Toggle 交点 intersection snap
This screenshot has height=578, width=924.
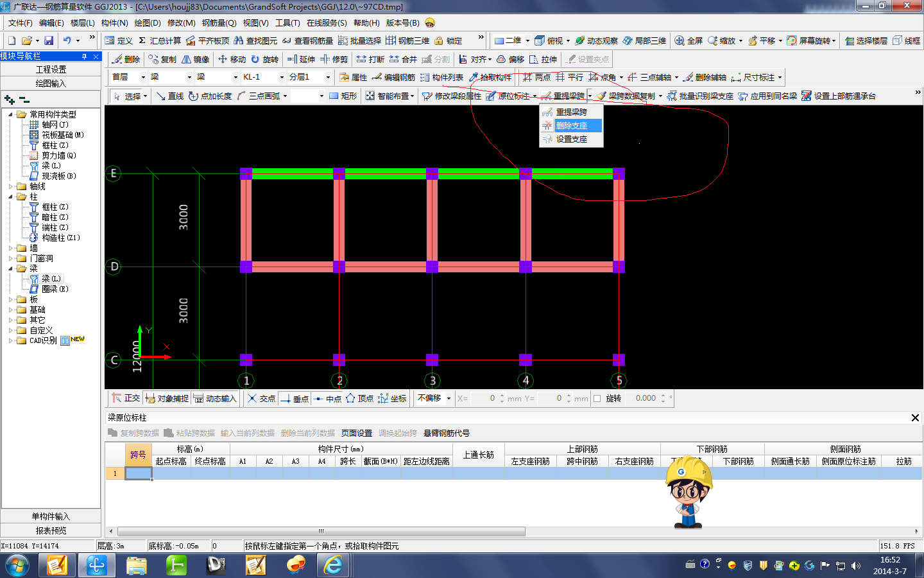pos(261,398)
